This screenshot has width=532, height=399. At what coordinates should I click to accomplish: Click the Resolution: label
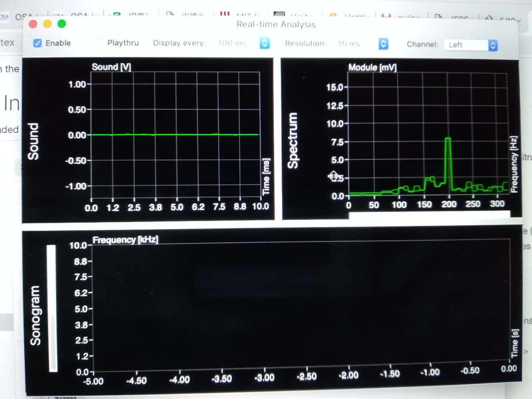pyautogui.click(x=305, y=44)
